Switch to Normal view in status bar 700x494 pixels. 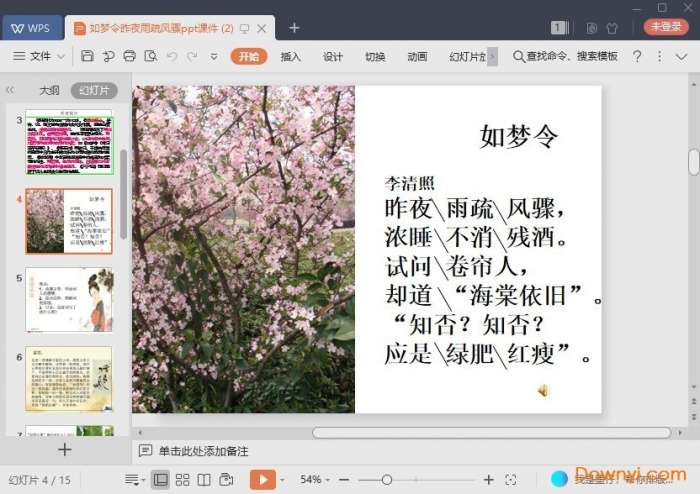coord(160,480)
